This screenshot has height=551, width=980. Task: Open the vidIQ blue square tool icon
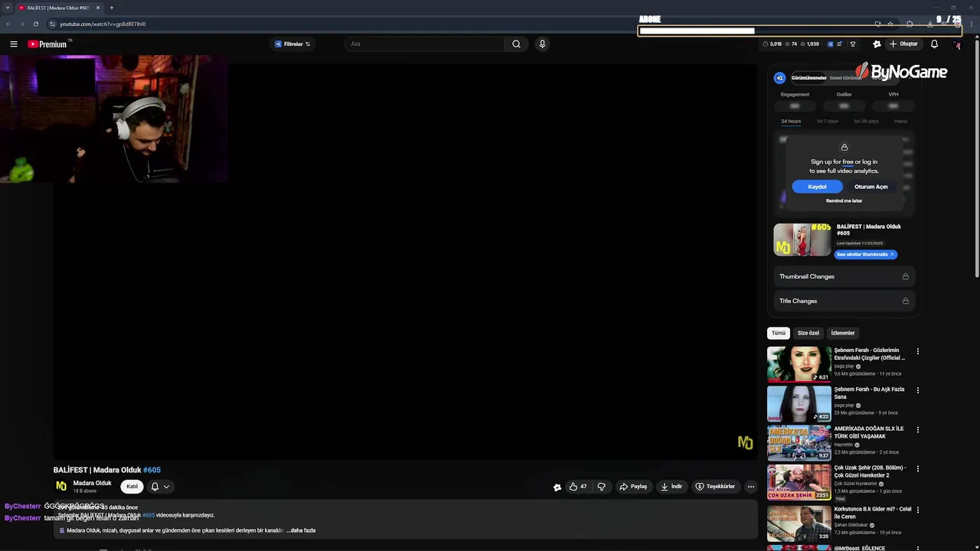831,44
